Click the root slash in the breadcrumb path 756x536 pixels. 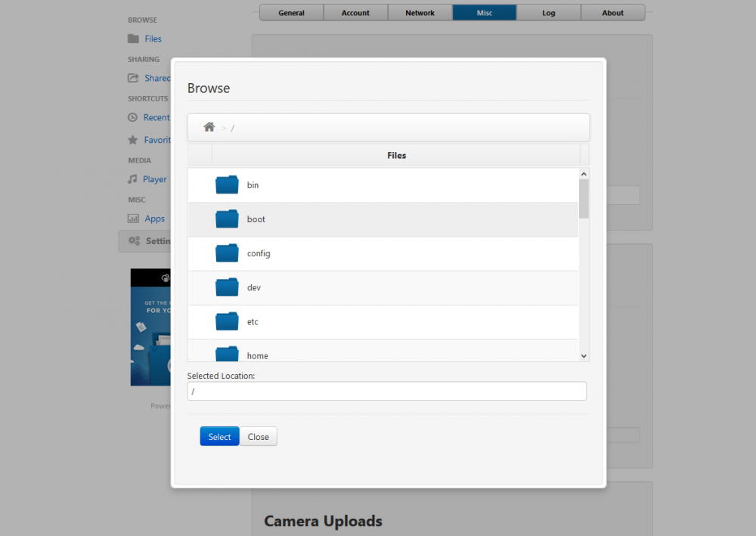(x=232, y=129)
